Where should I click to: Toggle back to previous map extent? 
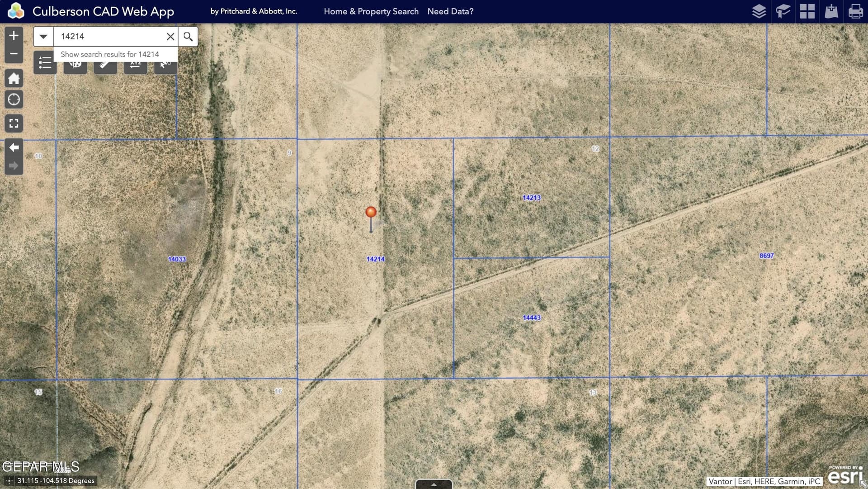14,147
